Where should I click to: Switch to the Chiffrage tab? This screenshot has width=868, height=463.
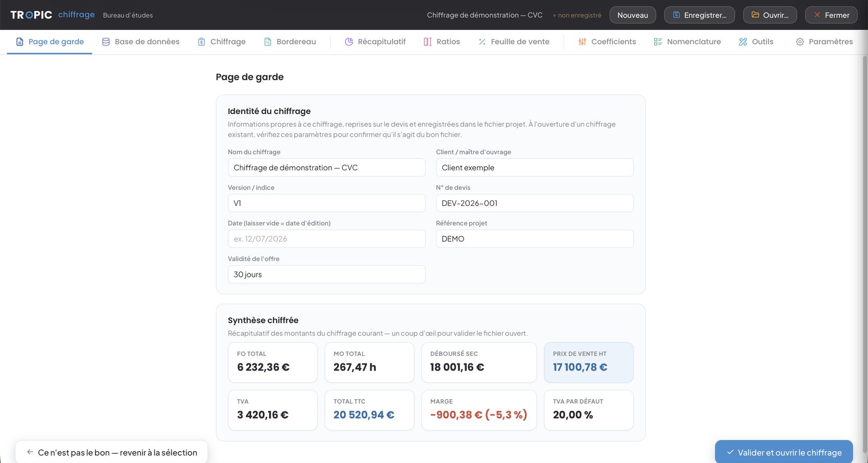[x=222, y=42]
